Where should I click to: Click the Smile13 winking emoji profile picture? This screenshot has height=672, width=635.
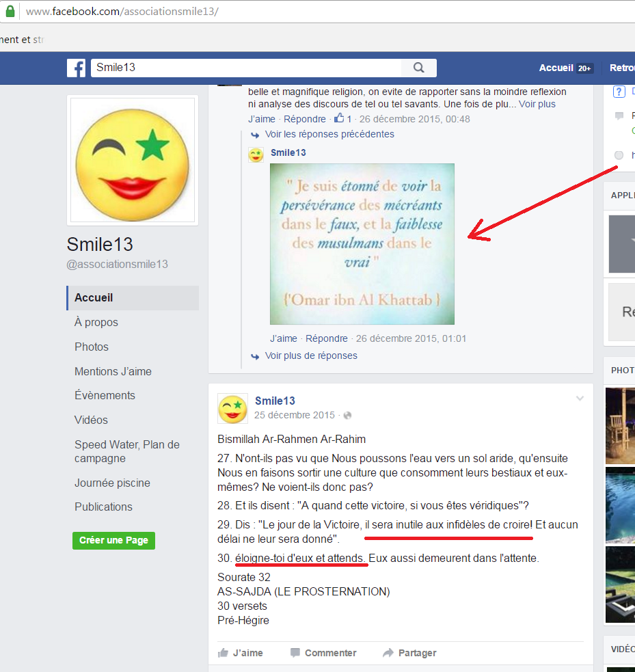(x=133, y=161)
